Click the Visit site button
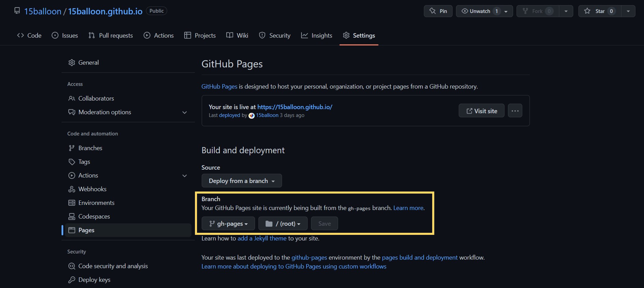The height and width of the screenshot is (288, 644). [x=481, y=111]
